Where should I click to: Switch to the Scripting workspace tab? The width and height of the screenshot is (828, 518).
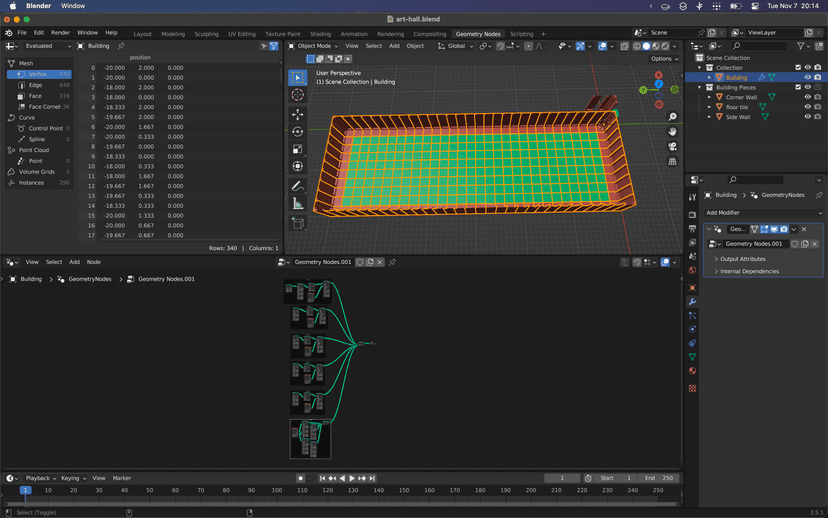pyautogui.click(x=522, y=34)
